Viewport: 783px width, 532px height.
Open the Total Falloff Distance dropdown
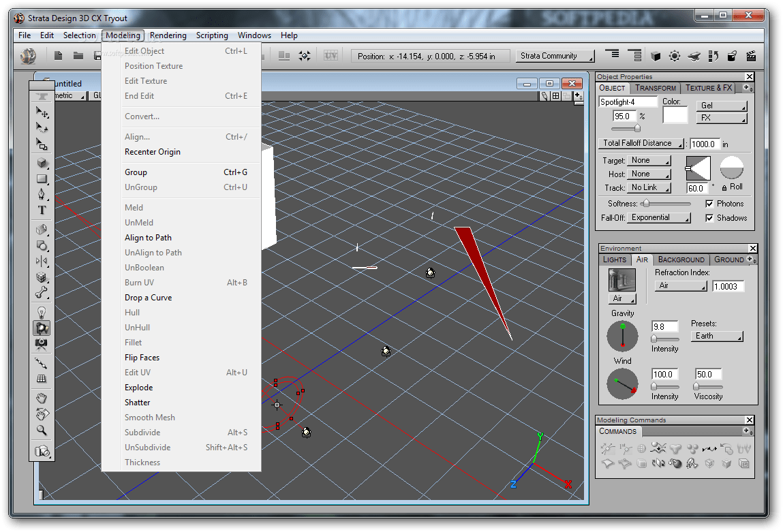pyautogui.click(x=641, y=143)
